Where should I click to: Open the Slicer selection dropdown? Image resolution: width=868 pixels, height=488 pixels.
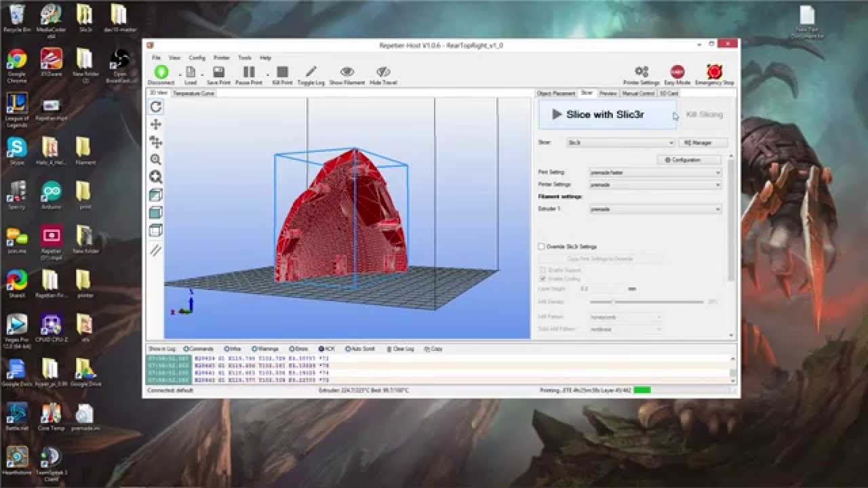point(620,143)
